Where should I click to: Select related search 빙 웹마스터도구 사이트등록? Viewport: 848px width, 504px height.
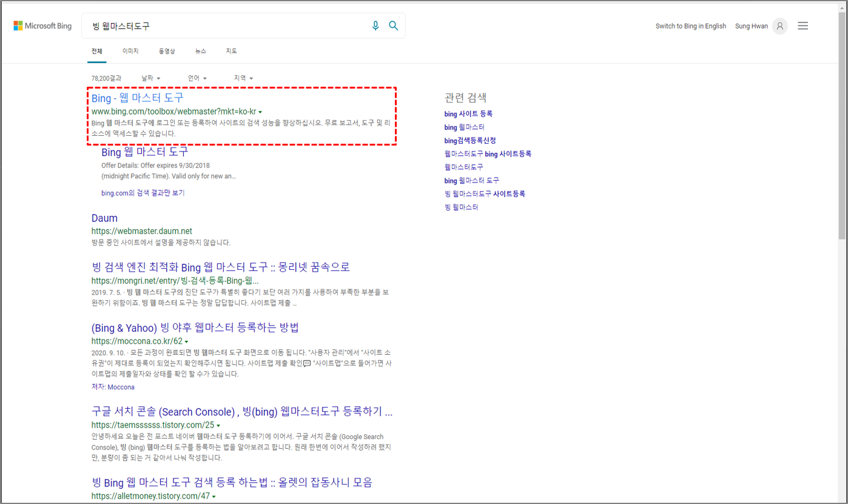pos(485,194)
